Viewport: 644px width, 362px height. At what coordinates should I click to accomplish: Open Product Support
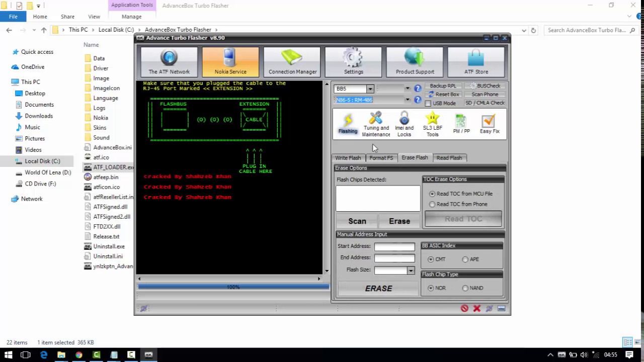[415, 62]
